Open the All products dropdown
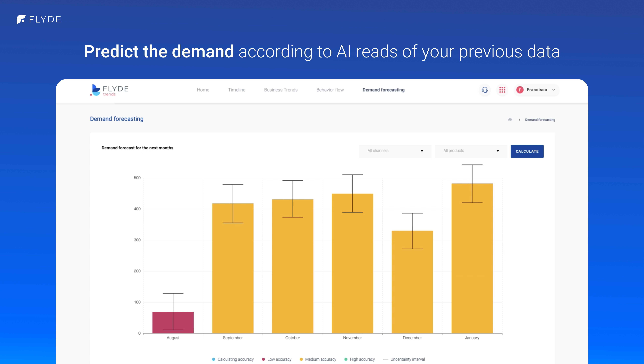 click(x=471, y=151)
